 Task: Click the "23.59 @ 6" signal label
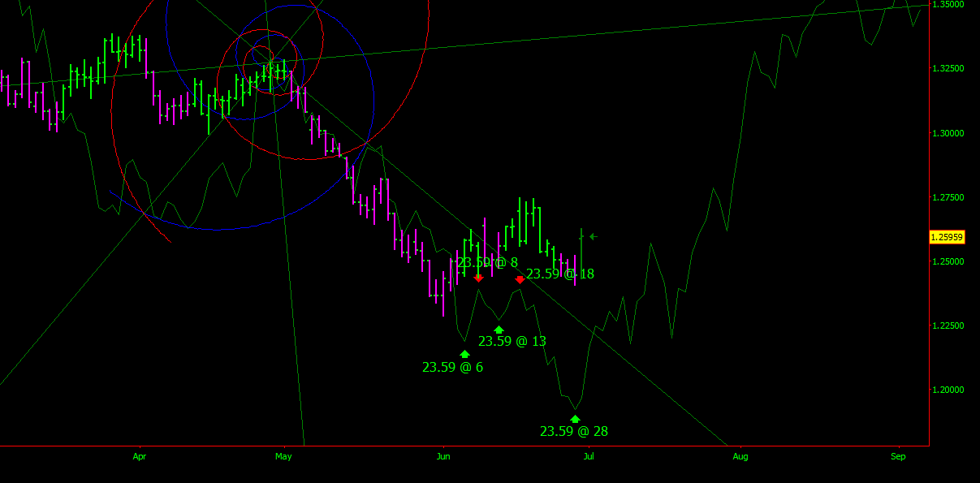pyautogui.click(x=452, y=367)
